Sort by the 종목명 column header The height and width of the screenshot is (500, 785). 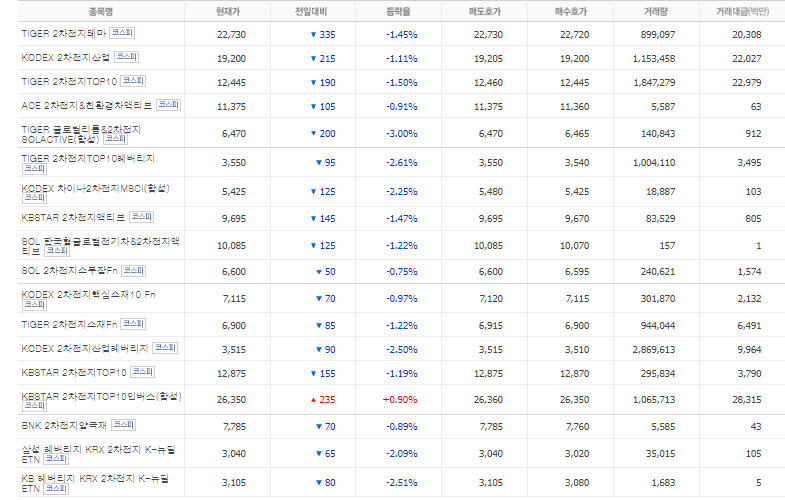(x=101, y=11)
